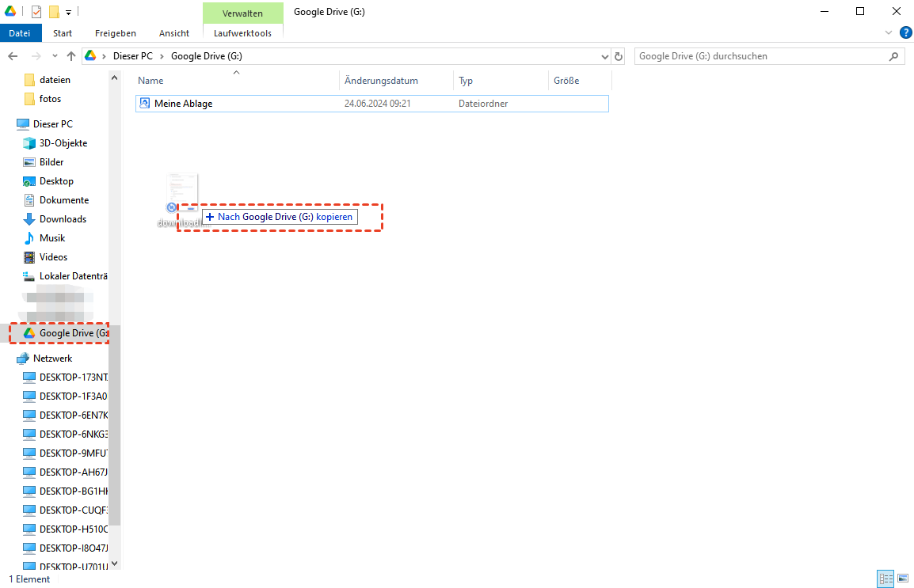Open the recent locations dropdown arrow
Viewport: 914px width, 588px height.
tap(55, 56)
